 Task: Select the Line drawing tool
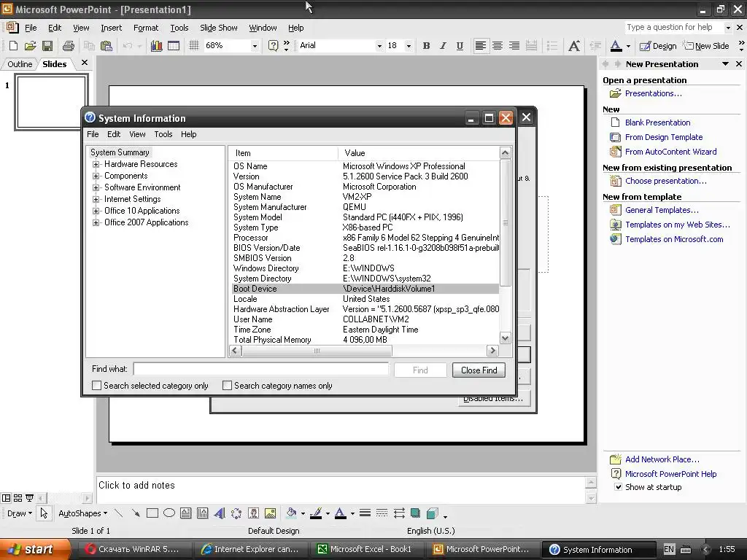[119, 513]
